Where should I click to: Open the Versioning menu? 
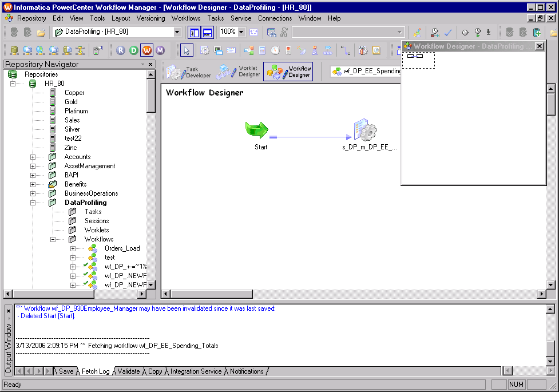pos(150,18)
